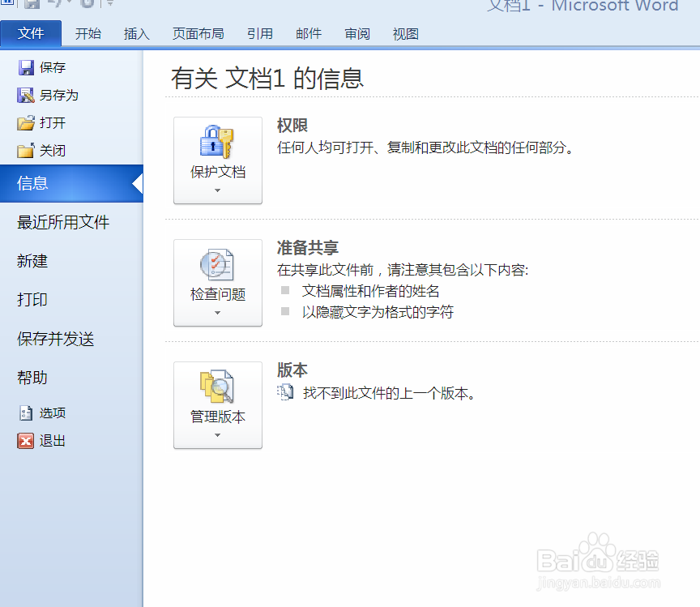The width and height of the screenshot is (700, 607).
Task: Open 最近所用文件 list
Action: tap(63, 222)
